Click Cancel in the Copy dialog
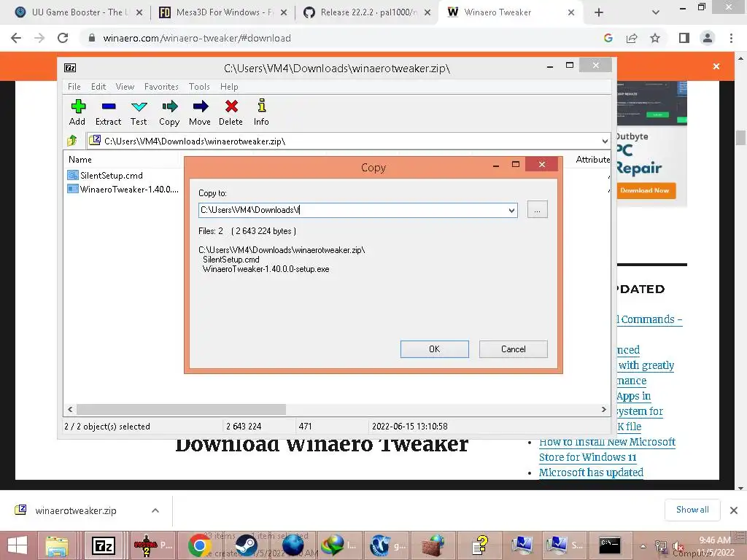The width and height of the screenshot is (747, 560). (x=513, y=349)
